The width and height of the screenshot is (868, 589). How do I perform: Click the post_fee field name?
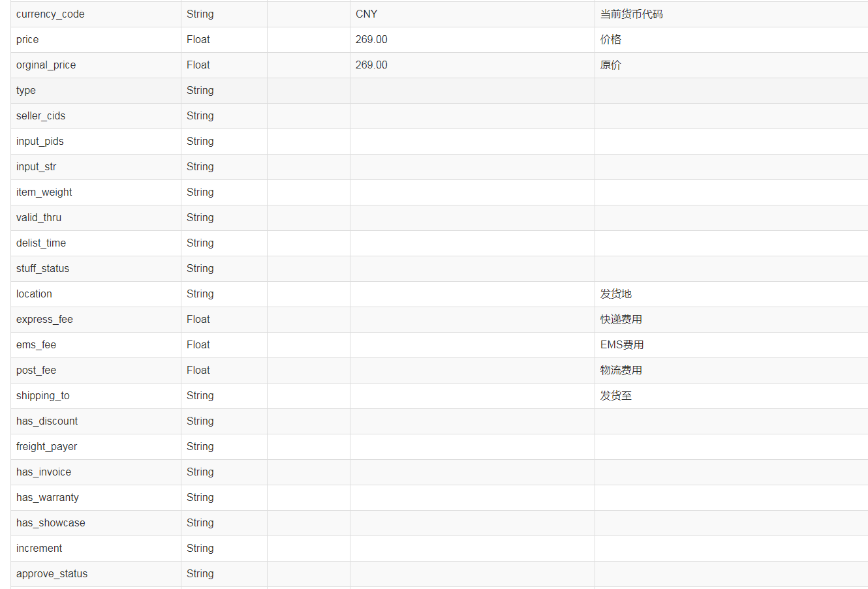coord(36,370)
